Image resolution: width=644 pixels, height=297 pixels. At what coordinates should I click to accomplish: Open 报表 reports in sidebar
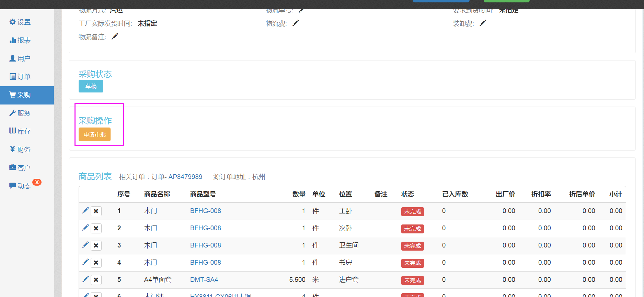pyautogui.click(x=20, y=40)
